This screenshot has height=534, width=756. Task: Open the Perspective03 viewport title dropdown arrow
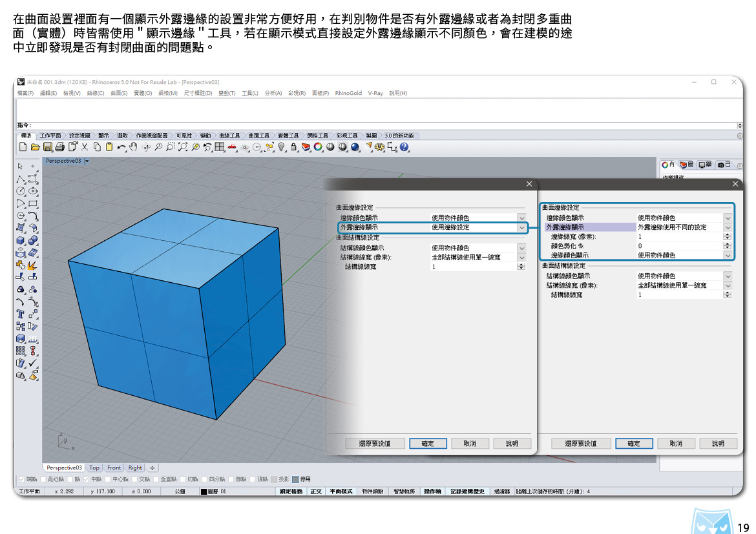(87, 161)
